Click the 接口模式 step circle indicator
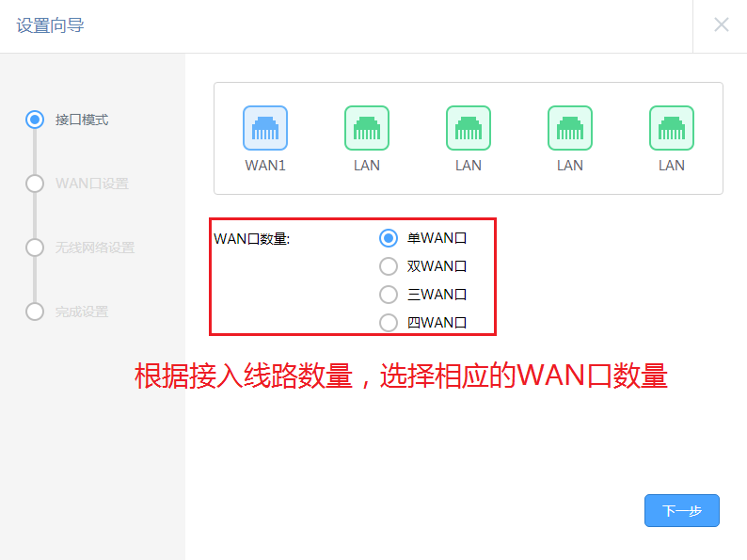 tap(35, 120)
